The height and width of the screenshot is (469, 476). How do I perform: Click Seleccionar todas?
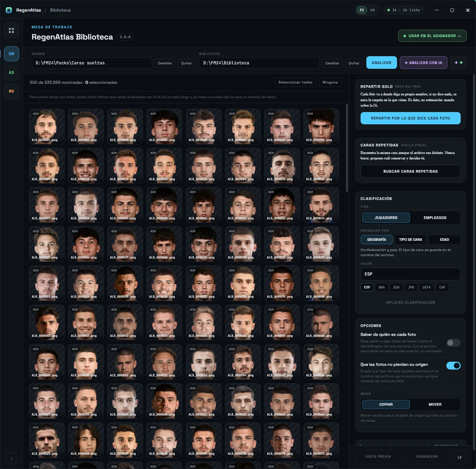tap(295, 82)
